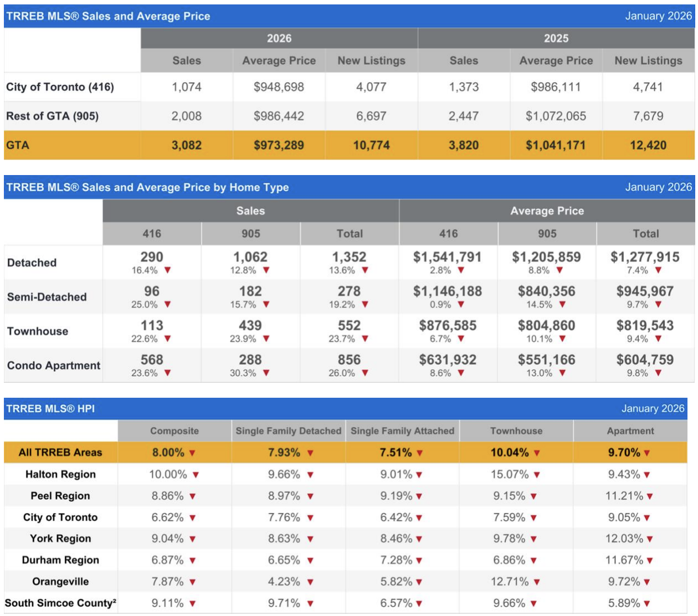Click red arrow beside Detached 416 sales 16.4%
Screen dimensions: 698x616
167,270
